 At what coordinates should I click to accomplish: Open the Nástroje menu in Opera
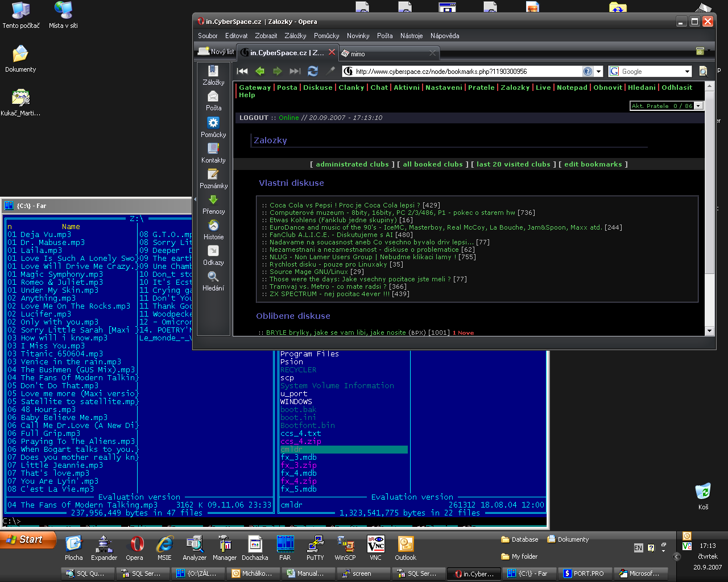411,36
